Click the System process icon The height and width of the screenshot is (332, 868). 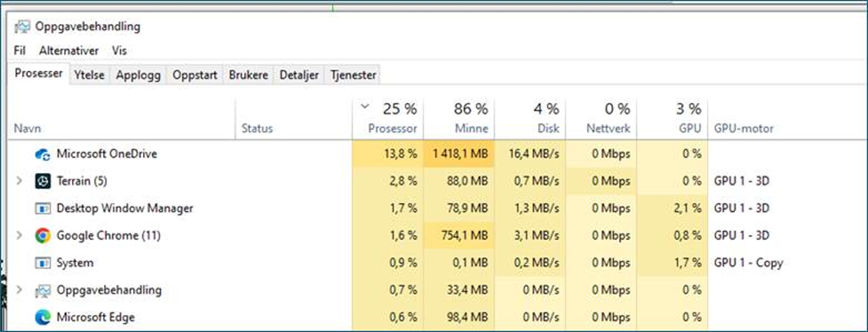[x=43, y=263]
